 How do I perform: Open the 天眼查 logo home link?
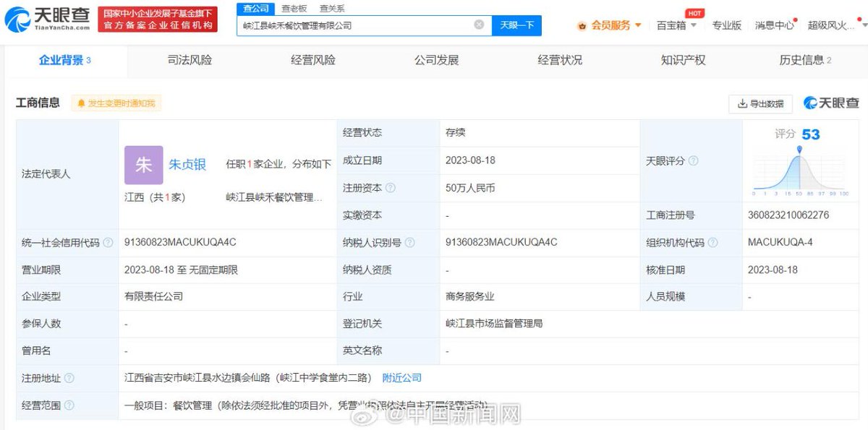[x=48, y=19]
